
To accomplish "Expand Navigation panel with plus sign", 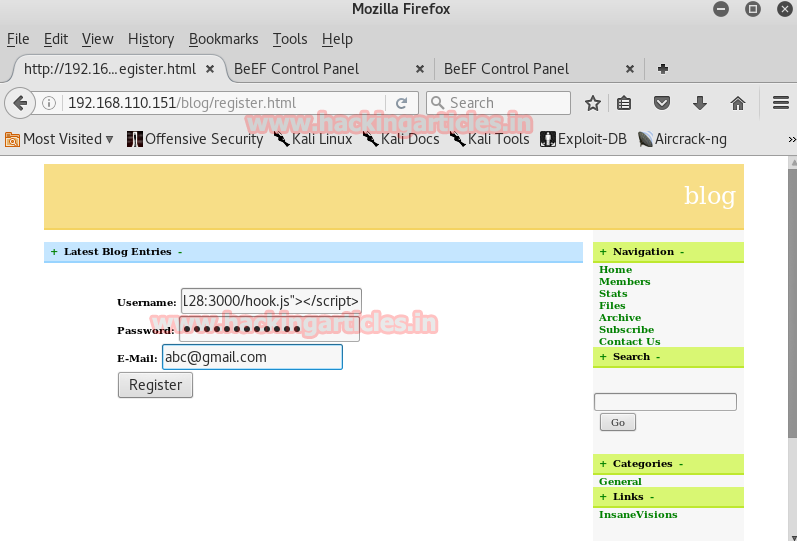I will (x=603, y=252).
